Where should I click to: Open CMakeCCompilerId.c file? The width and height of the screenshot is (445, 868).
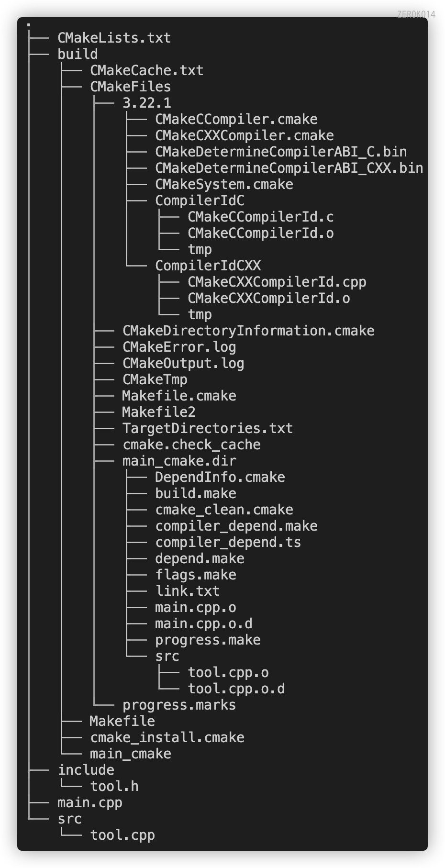click(260, 217)
